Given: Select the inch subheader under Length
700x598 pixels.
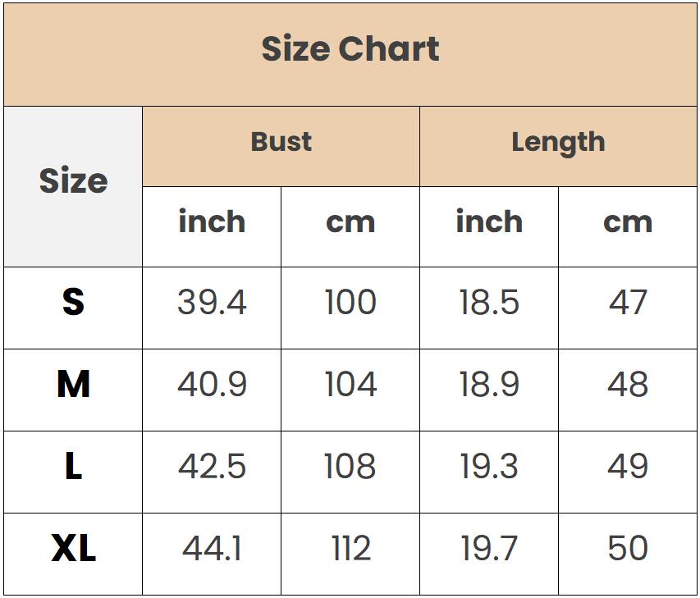Looking at the screenshot, I should [489, 226].
